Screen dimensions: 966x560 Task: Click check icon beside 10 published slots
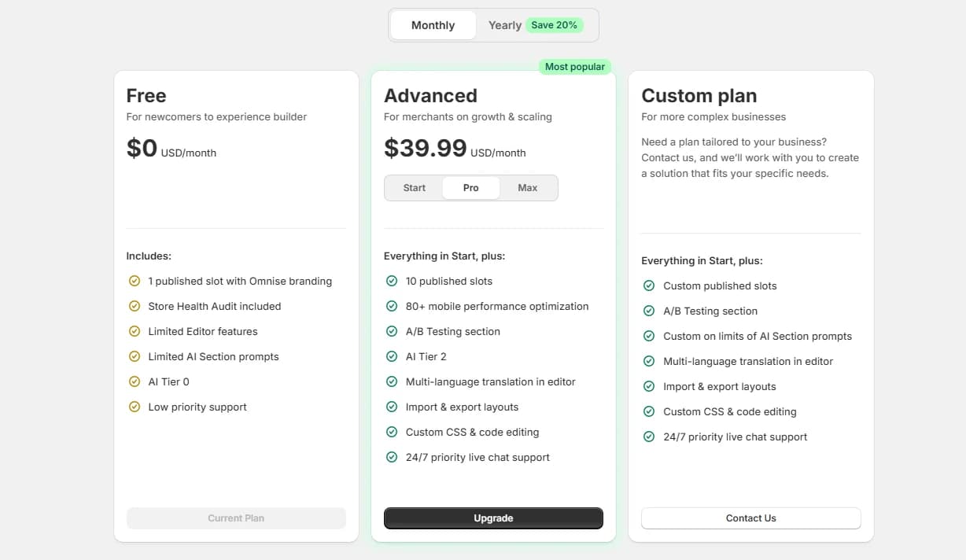point(392,281)
